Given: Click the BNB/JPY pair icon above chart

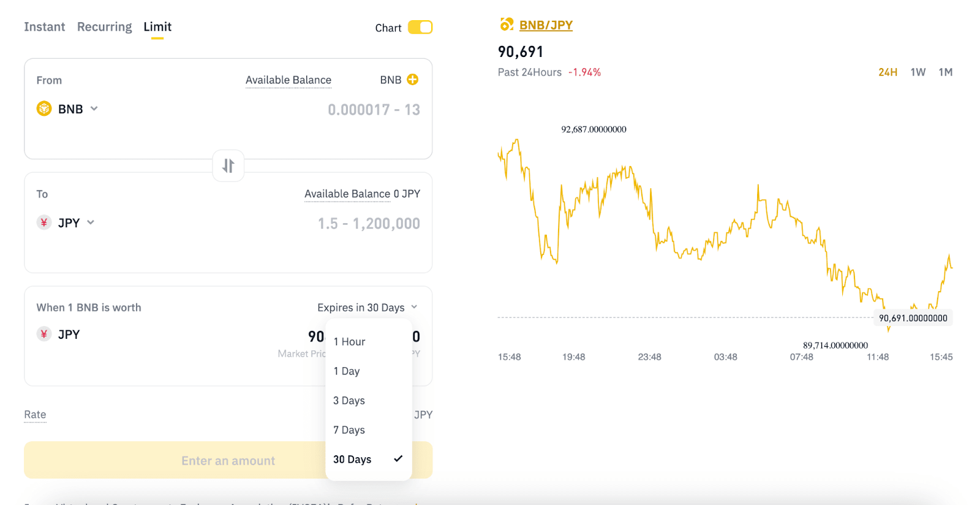Looking at the screenshot, I should 507,25.
